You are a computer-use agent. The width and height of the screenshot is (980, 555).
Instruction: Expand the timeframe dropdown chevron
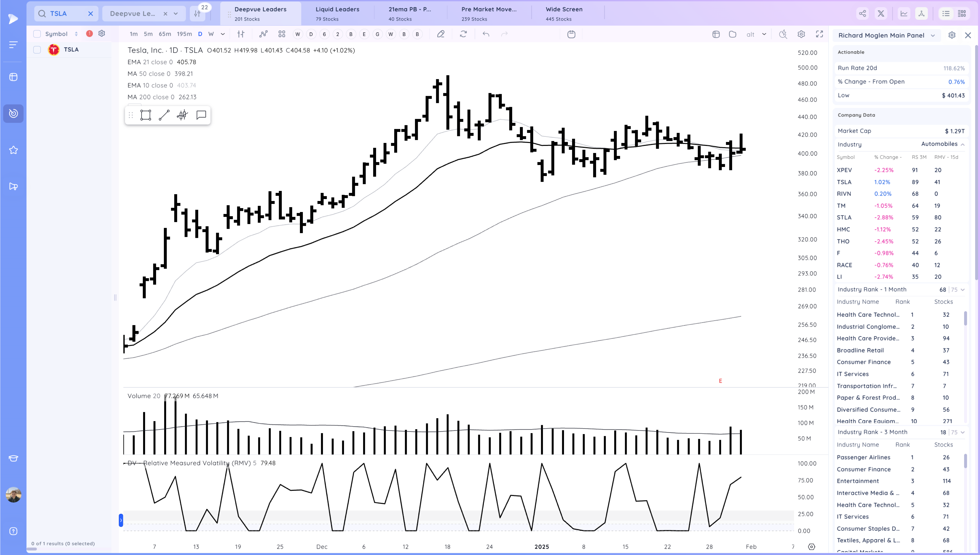click(x=223, y=34)
